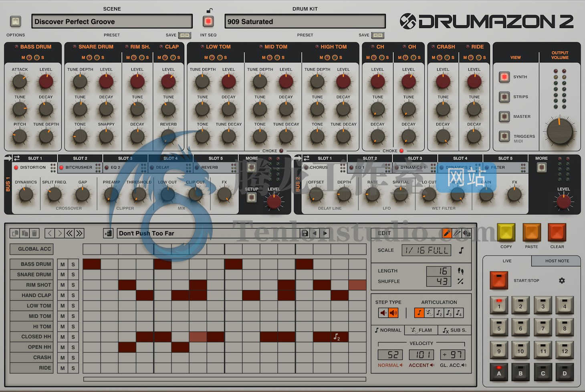The height and width of the screenshot is (392, 585).
Task: Click the GLOBAL ACC track button
Action: pyautogui.click(x=32, y=249)
